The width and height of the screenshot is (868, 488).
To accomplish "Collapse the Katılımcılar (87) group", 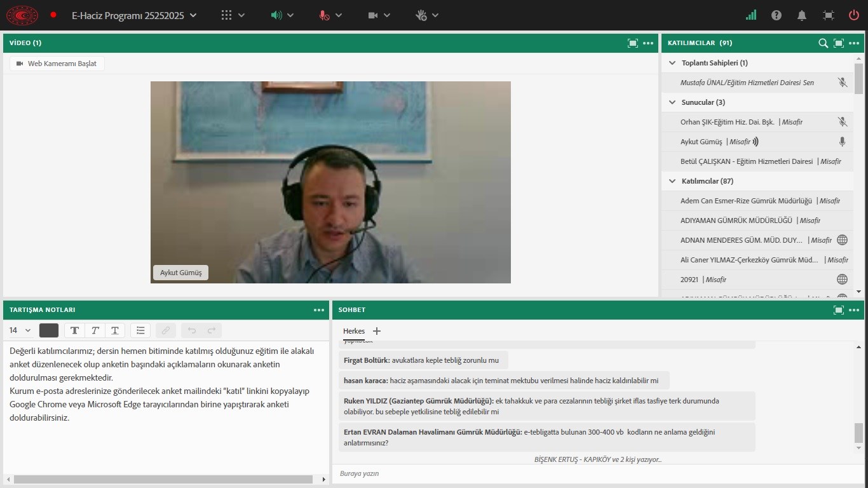I will tap(672, 181).
